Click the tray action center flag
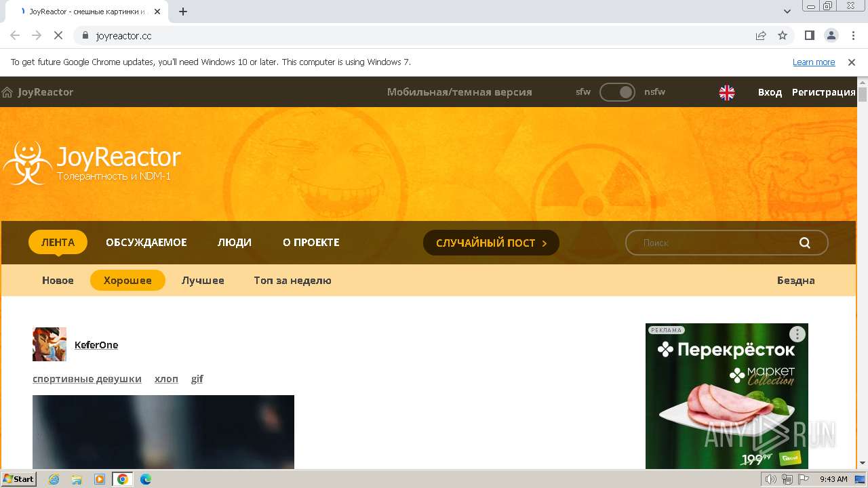The width and height of the screenshot is (868, 488). 804,479
